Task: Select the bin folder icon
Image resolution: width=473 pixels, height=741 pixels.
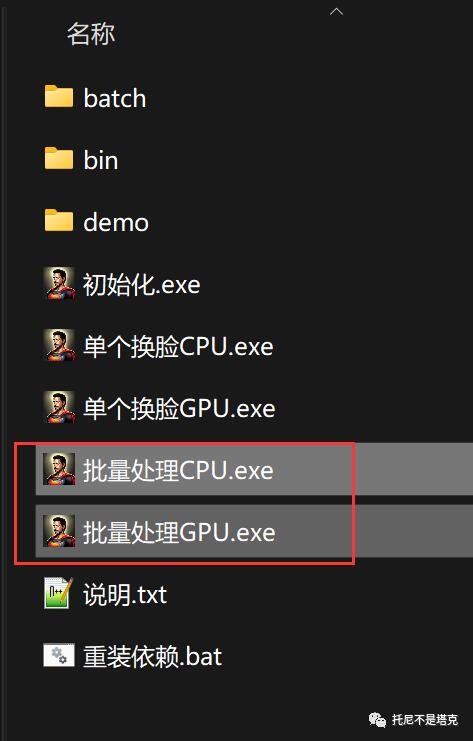Action: coord(59,158)
